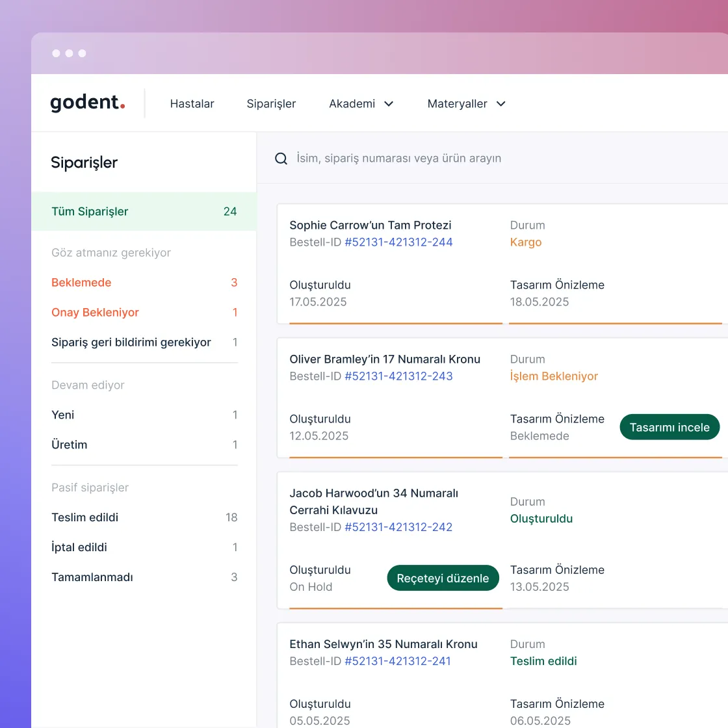
Task: Open the Hastalar menu item
Action: pyautogui.click(x=192, y=103)
